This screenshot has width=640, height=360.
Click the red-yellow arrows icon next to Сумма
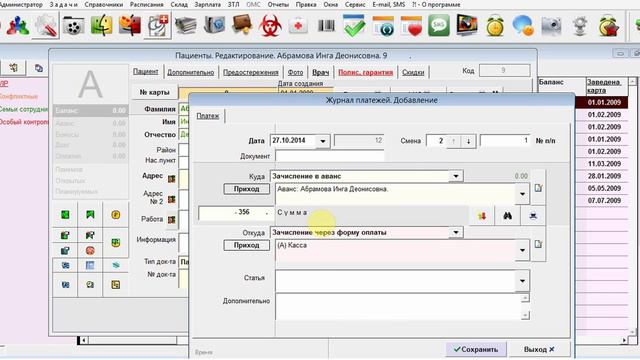482,216
